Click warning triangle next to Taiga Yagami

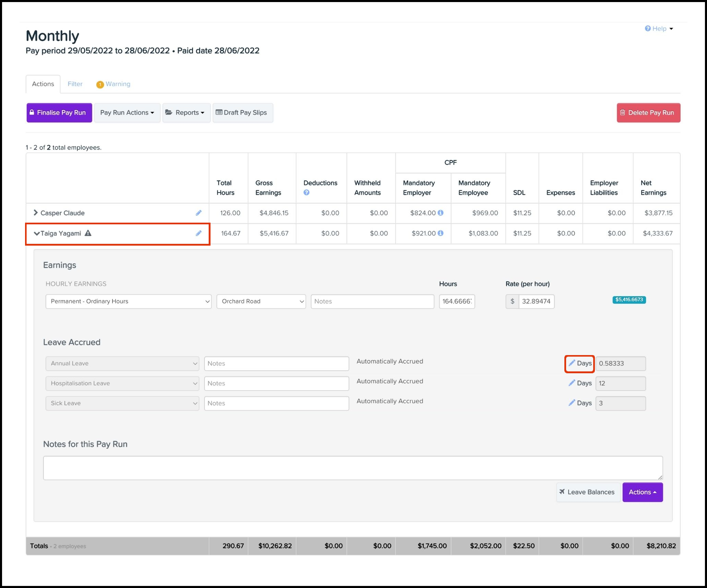(88, 233)
